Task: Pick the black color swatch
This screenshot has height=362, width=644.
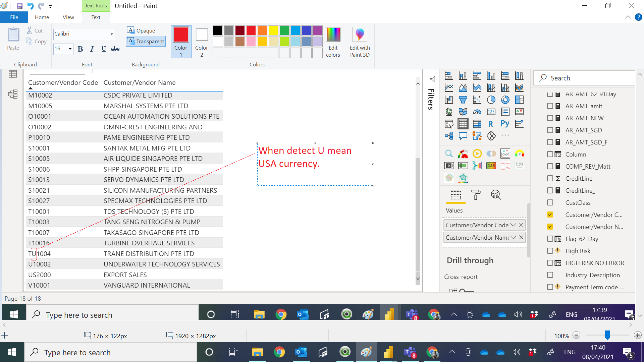Action: pyautogui.click(x=218, y=31)
